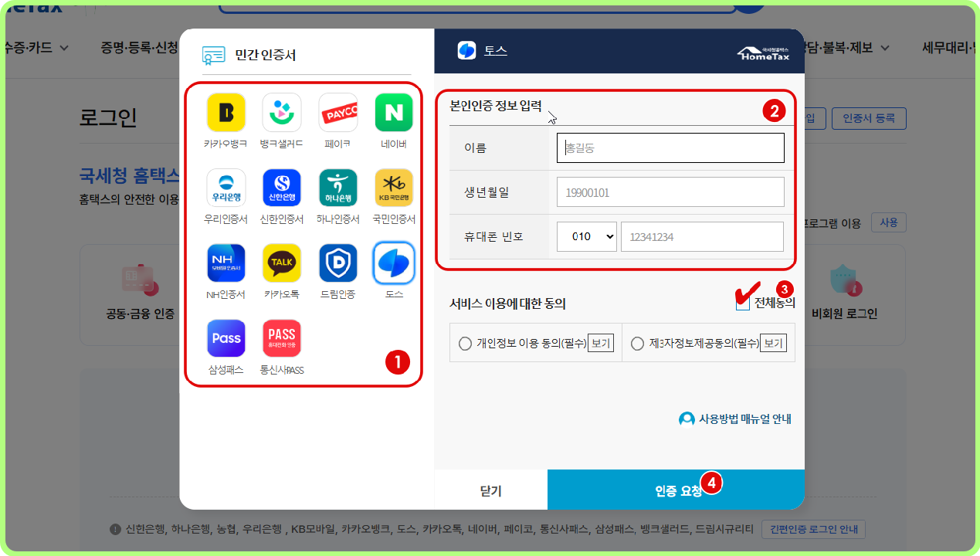Image resolution: width=980 pixels, height=556 pixels.
Task: Open the 사용방법 매뉴얼 안내 link
Action: 744,419
